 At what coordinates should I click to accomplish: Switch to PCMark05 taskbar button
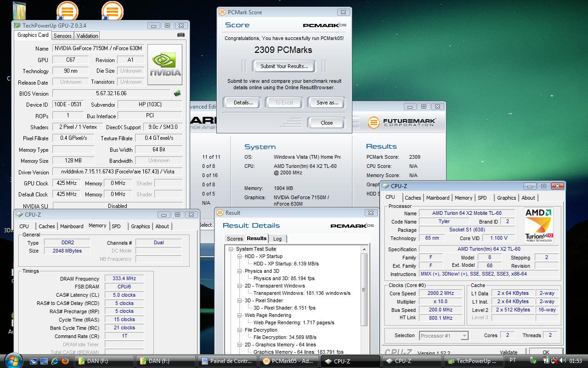click(288, 361)
